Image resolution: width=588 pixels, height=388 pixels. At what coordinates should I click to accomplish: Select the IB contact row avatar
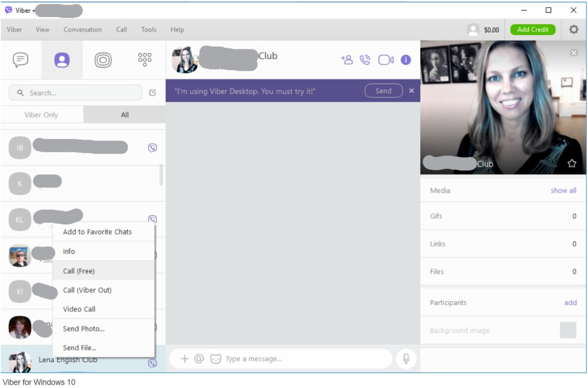click(x=20, y=148)
